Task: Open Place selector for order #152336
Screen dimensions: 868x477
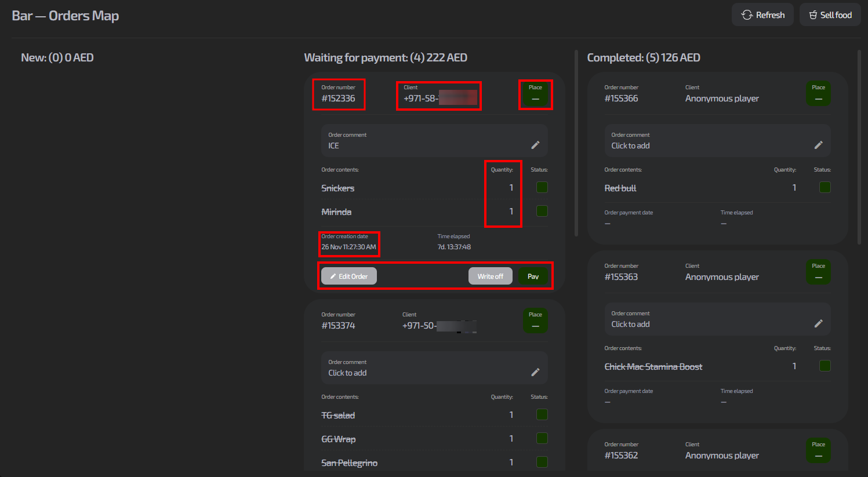Action: click(x=535, y=94)
